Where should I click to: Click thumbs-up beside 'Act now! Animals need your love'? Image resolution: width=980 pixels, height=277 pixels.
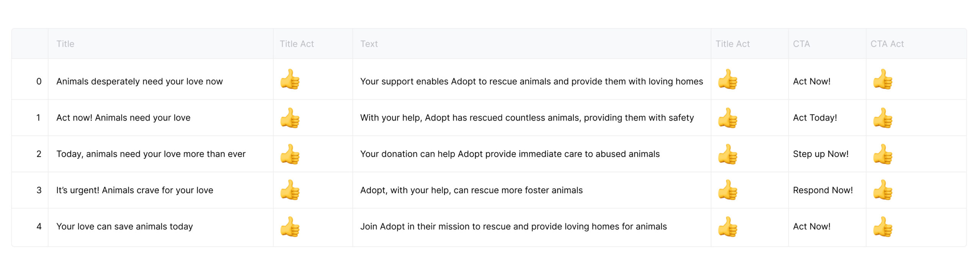290,118
